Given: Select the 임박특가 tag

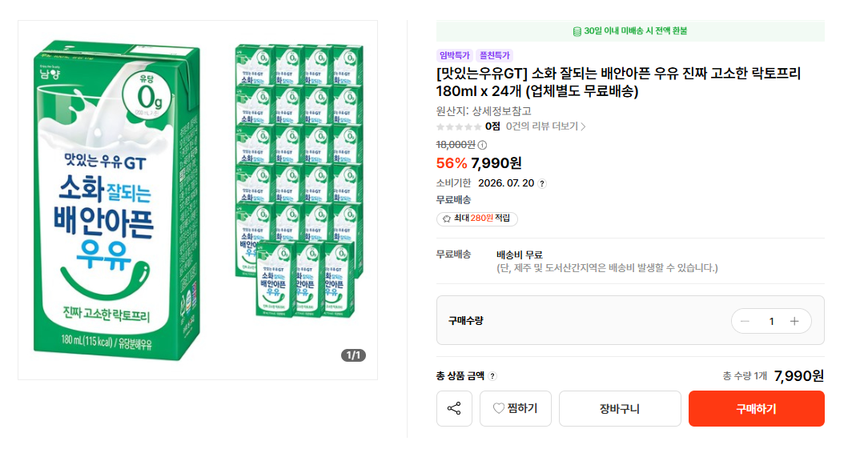Looking at the screenshot, I should click(x=454, y=55).
